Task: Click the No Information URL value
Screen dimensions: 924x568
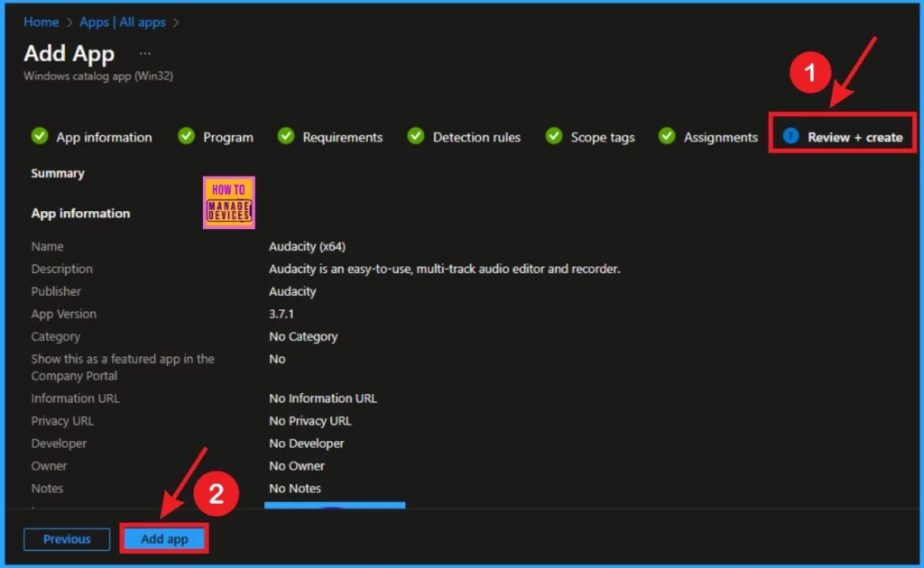Action: coord(323,398)
